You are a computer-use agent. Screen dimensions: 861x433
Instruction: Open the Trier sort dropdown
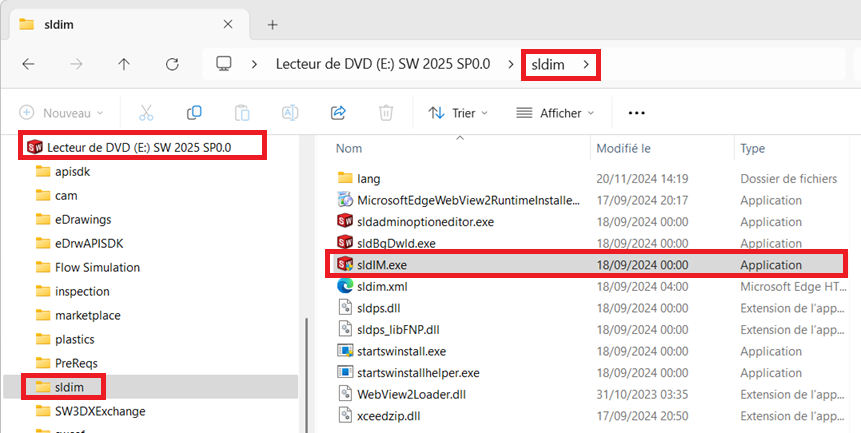458,113
